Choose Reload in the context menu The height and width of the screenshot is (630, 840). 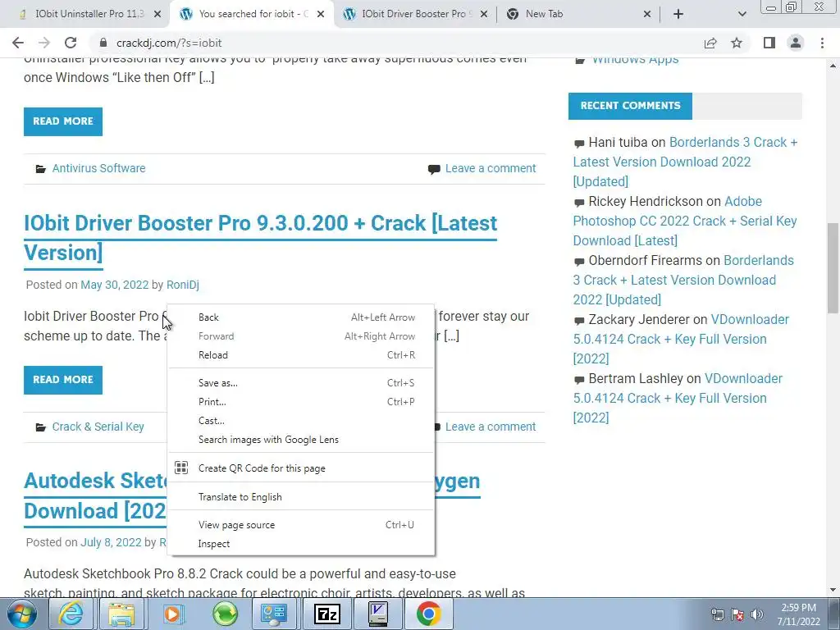[x=300, y=354]
